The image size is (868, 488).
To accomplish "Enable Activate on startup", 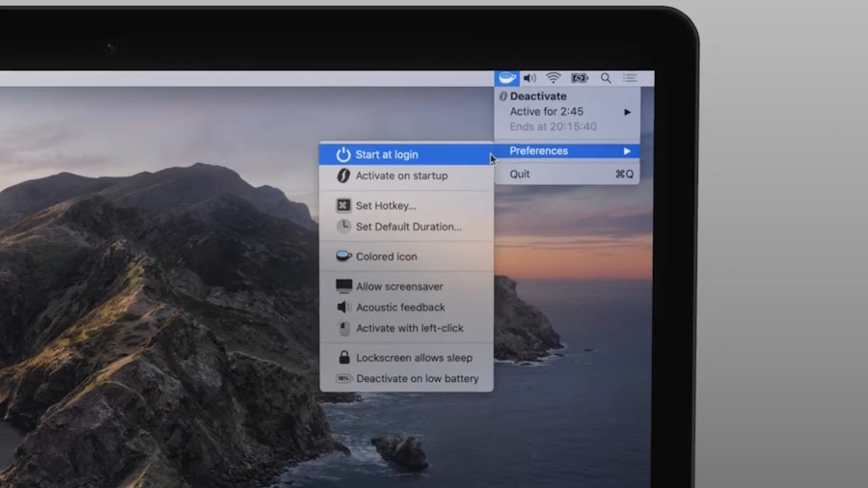I will 400,176.
